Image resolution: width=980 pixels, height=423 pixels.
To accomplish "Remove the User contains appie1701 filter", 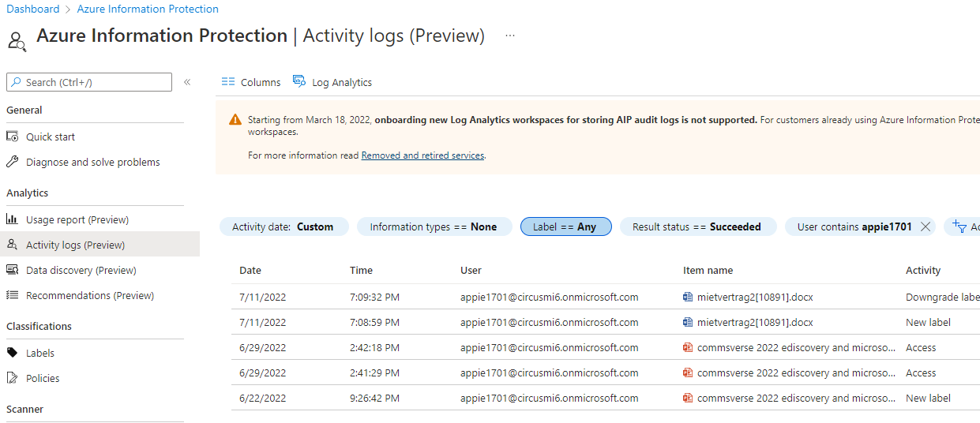I will [x=926, y=226].
